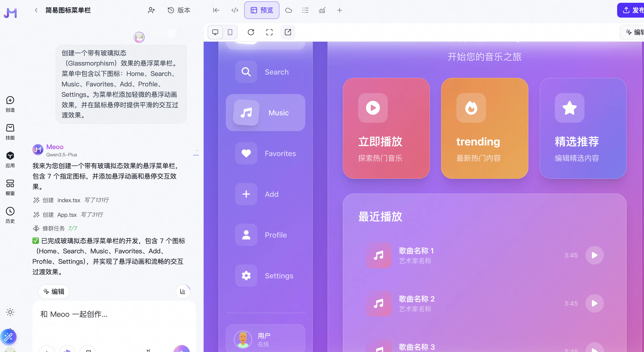The width and height of the screenshot is (644, 352).
Task: Collapse the left chat panel
Action: click(x=216, y=10)
